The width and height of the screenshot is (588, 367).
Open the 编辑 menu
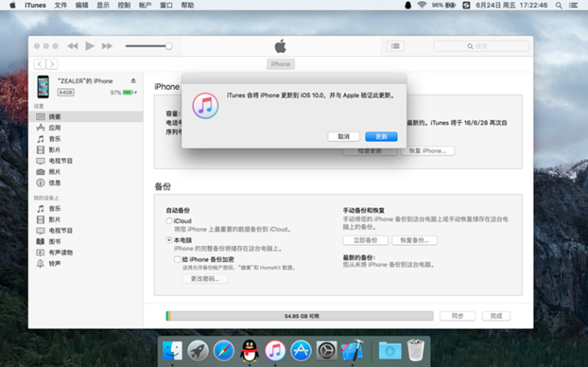coord(81,6)
